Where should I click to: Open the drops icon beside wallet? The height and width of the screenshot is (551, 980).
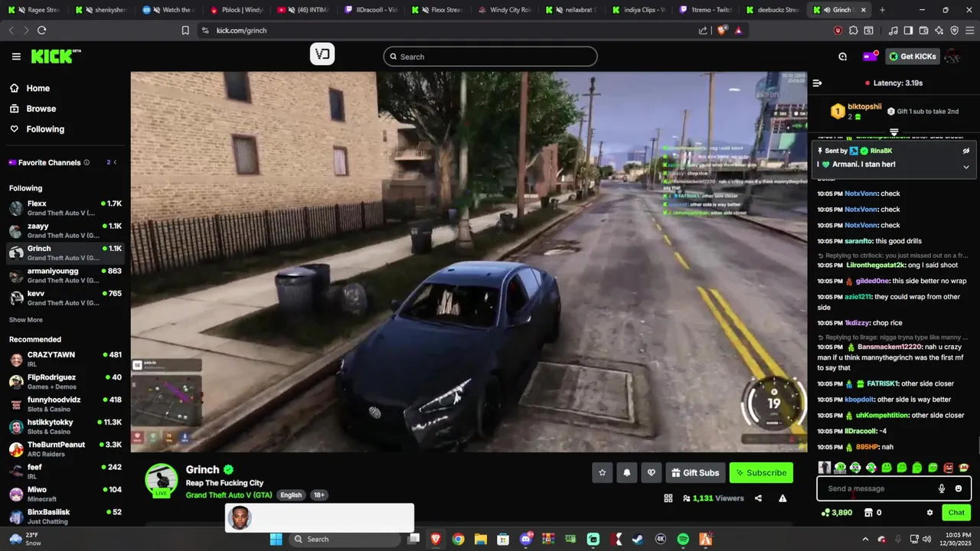click(842, 57)
